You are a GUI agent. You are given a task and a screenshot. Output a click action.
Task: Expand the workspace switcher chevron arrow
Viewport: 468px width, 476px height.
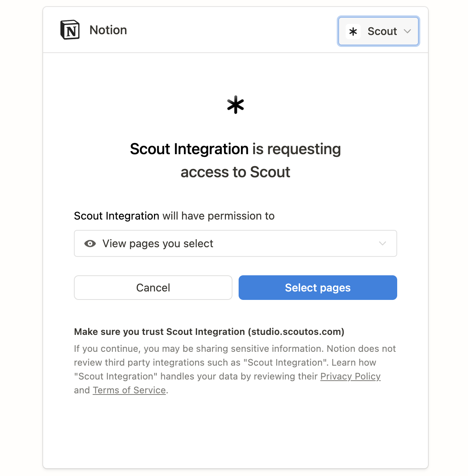(408, 32)
